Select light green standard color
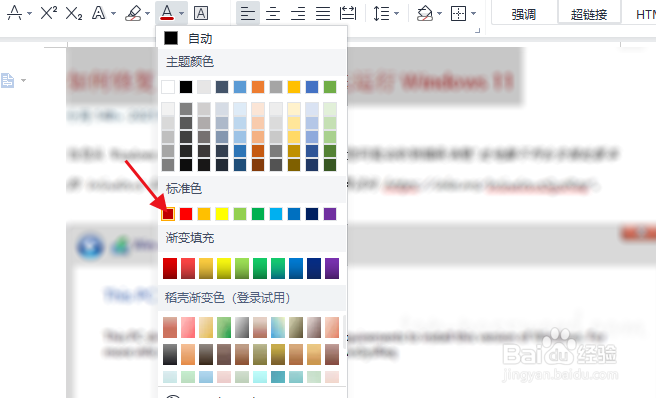This screenshot has height=398, width=656. tap(240, 214)
